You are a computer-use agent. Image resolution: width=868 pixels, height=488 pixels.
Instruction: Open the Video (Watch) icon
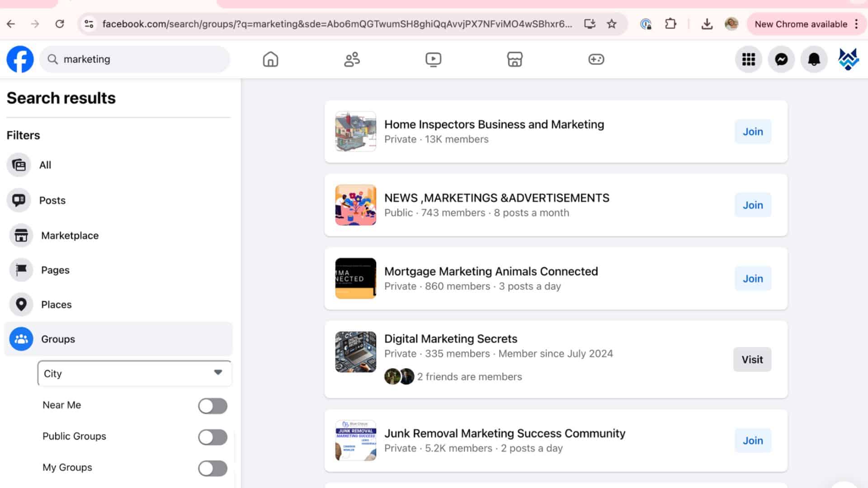pyautogui.click(x=433, y=59)
